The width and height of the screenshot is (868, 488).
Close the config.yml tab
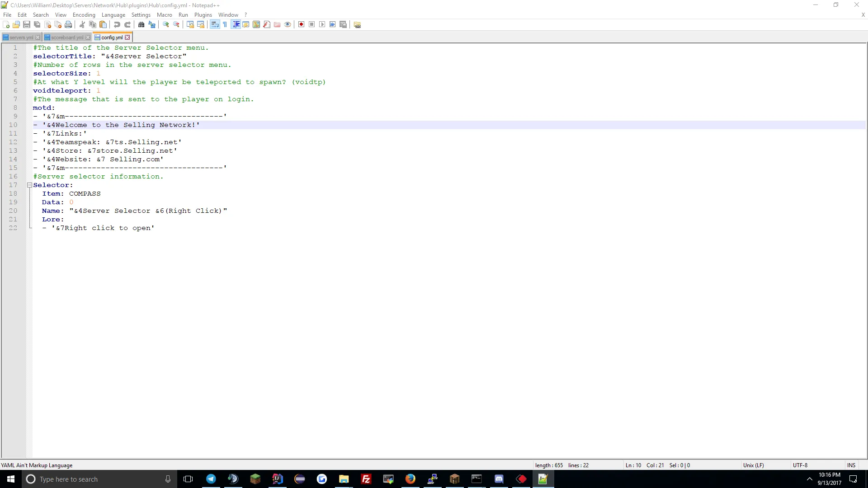coord(127,38)
